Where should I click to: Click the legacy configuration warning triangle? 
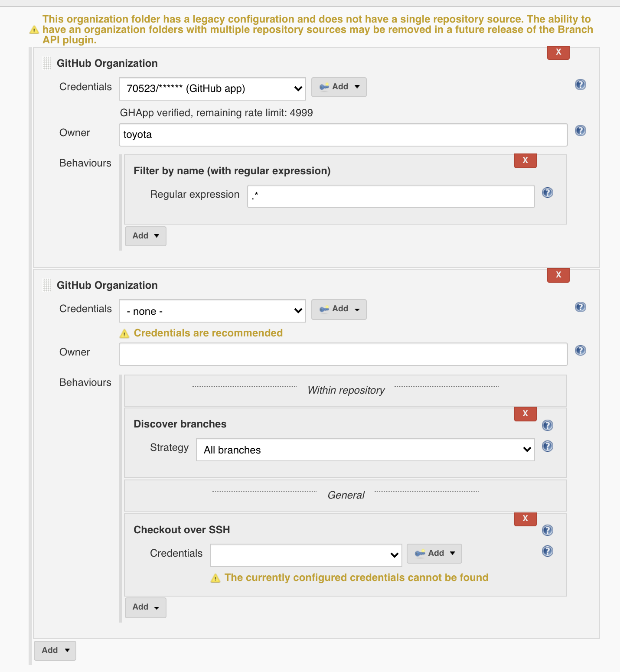(35, 29)
